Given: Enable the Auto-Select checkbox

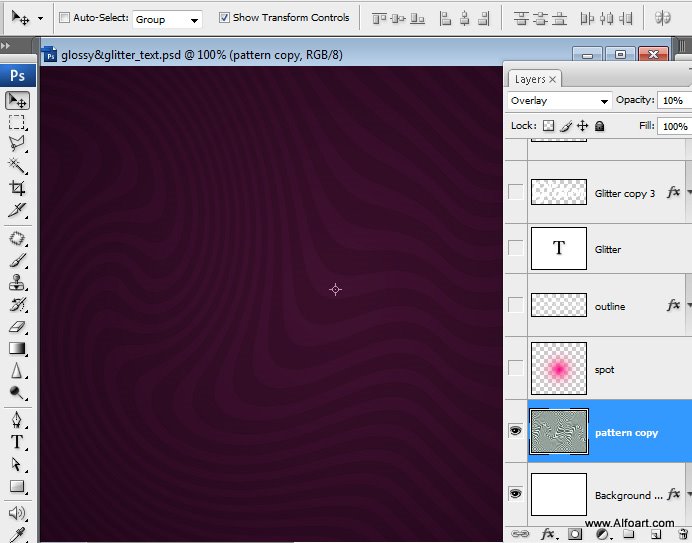Looking at the screenshot, I should tap(64, 18).
